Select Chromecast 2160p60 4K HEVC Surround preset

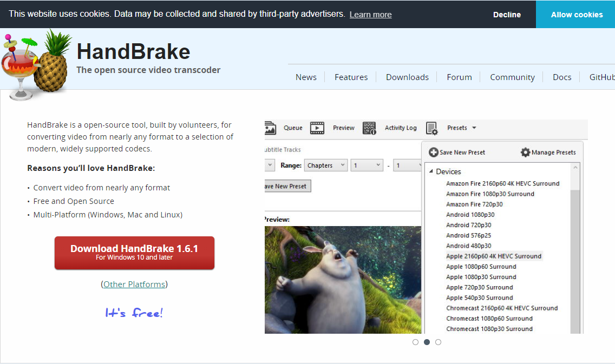[x=502, y=308]
